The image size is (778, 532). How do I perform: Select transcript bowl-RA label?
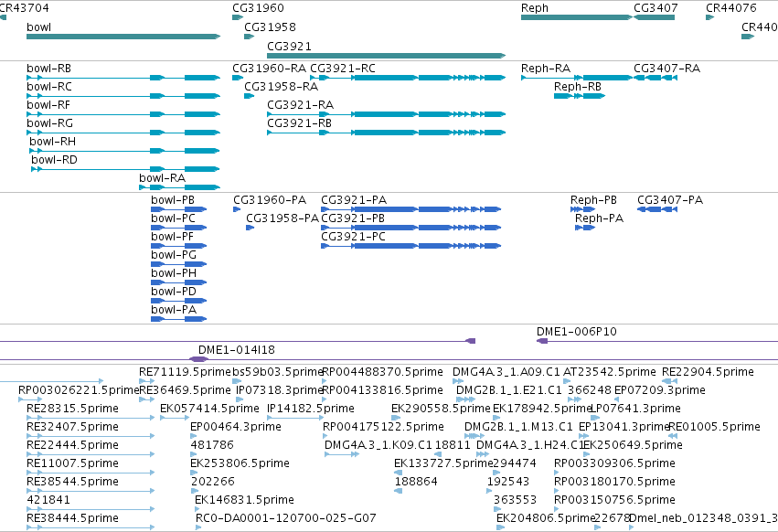(162, 178)
